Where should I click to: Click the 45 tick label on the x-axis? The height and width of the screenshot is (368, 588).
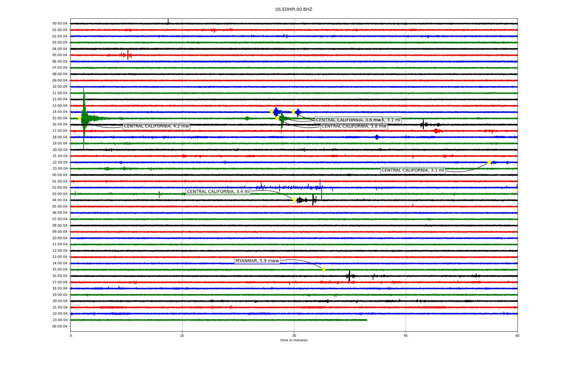(x=405, y=335)
